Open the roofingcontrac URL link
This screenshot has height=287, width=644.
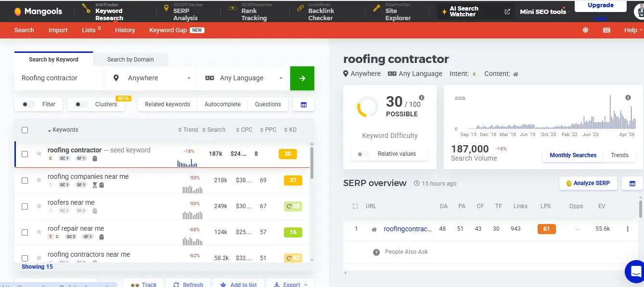pos(408,229)
